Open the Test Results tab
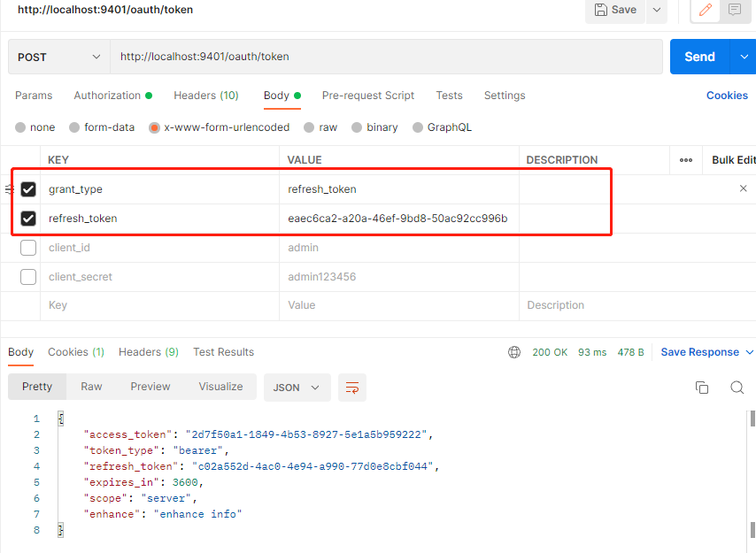The image size is (756, 553). [x=224, y=352]
